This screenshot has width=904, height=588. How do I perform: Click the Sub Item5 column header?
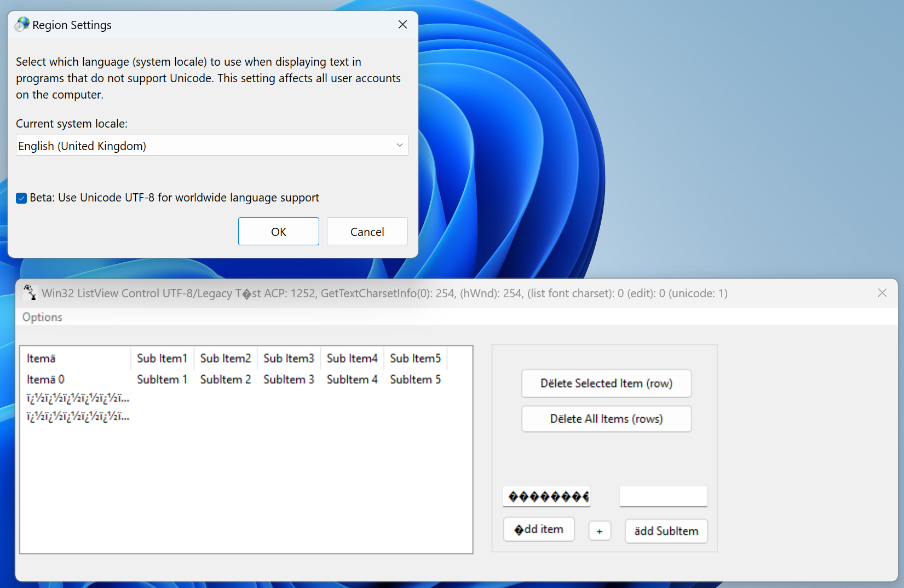pos(416,358)
